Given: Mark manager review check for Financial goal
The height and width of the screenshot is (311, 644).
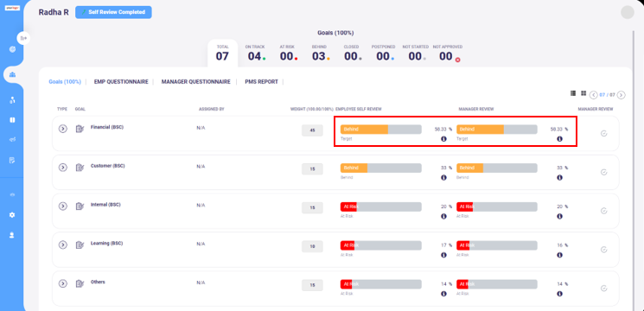Looking at the screenshot, I should click(x=603, y=133).
